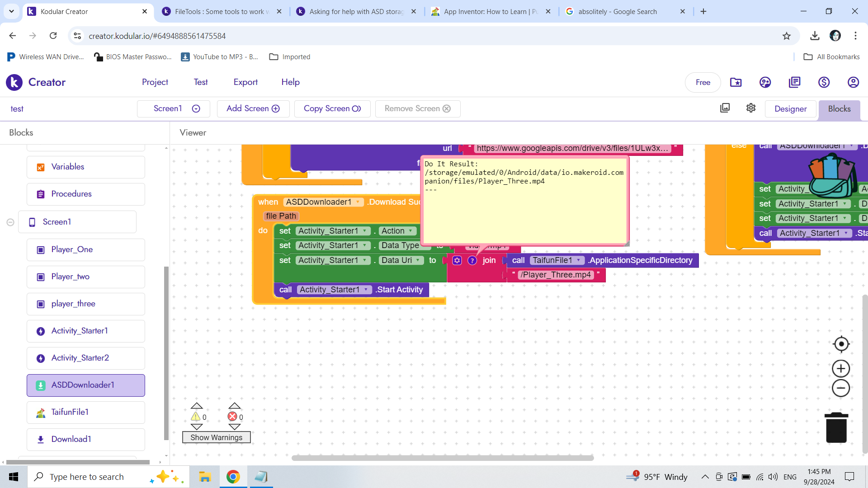Zoom out the blocks workspace
Image resolution: width=868 pixels, height=488 pixels.
coord(841,388)
